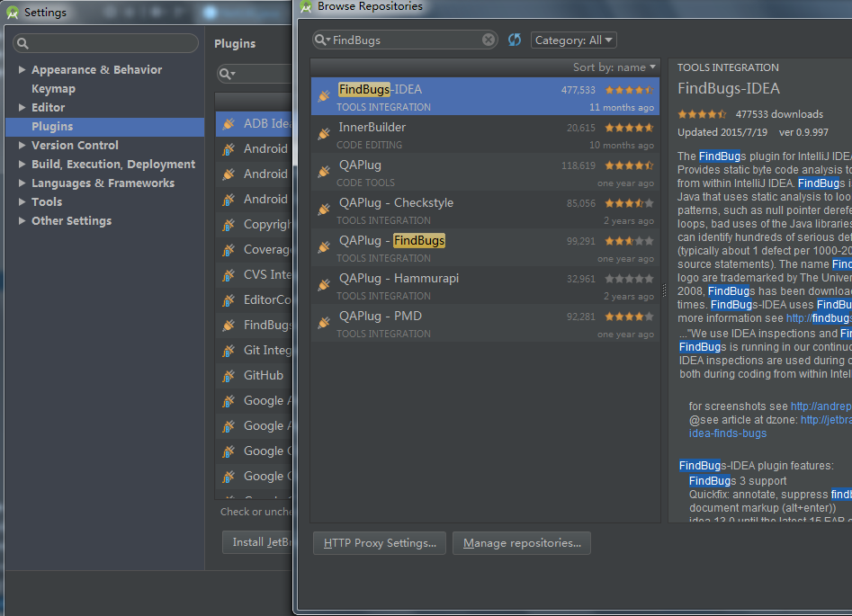852x616 pixels.
Task: Click the Android Studio icon in Settings title
Action: tap(13, 12)
